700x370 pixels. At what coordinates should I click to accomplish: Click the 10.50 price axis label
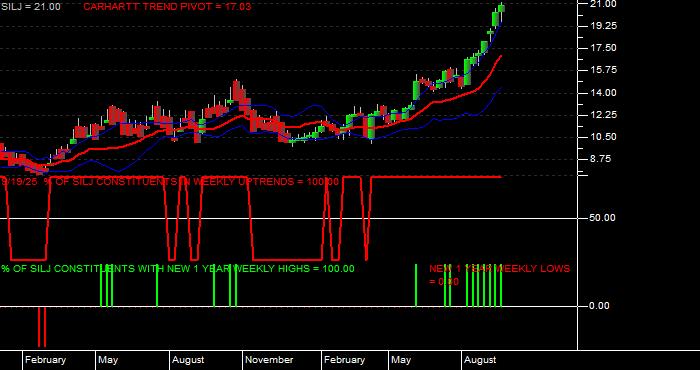click(x=603, y=137)
